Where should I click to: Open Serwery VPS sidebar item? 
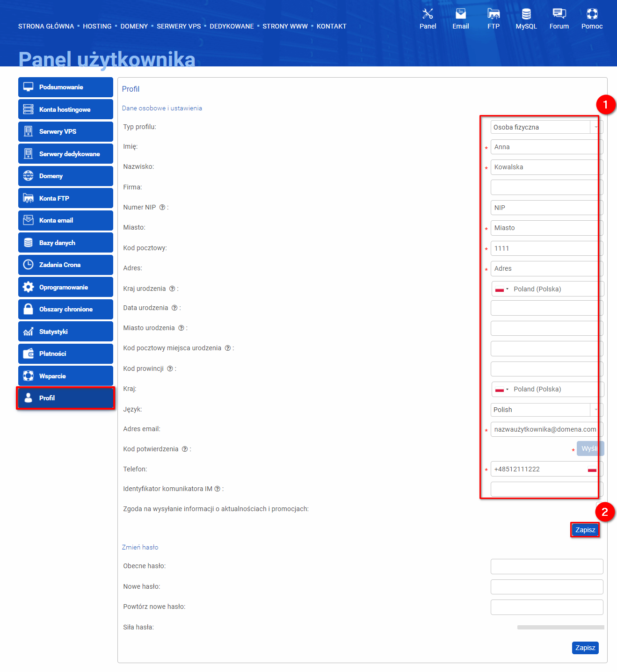point(65,131)
